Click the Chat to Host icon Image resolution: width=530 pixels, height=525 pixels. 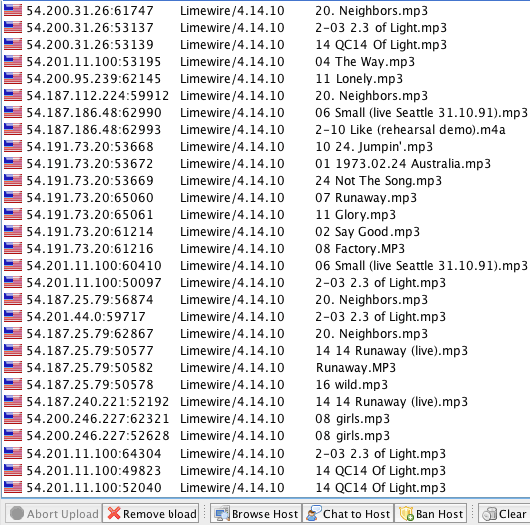point(314,514)
